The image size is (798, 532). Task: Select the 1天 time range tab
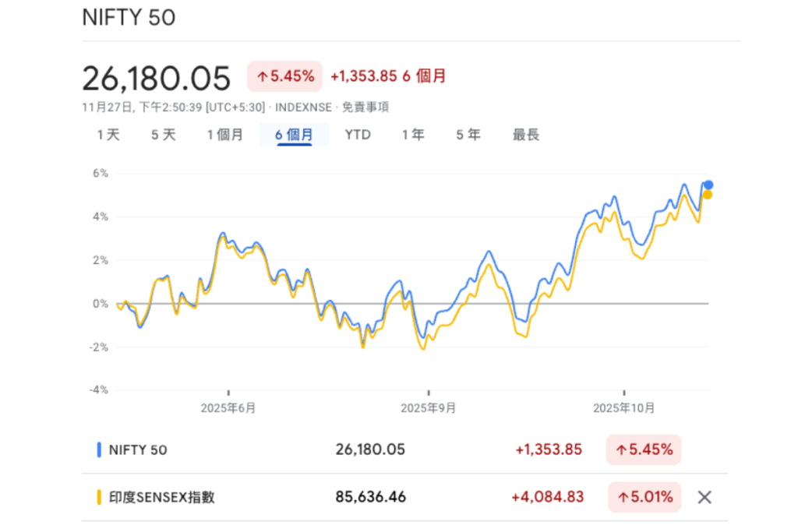[x=108, y=135]
